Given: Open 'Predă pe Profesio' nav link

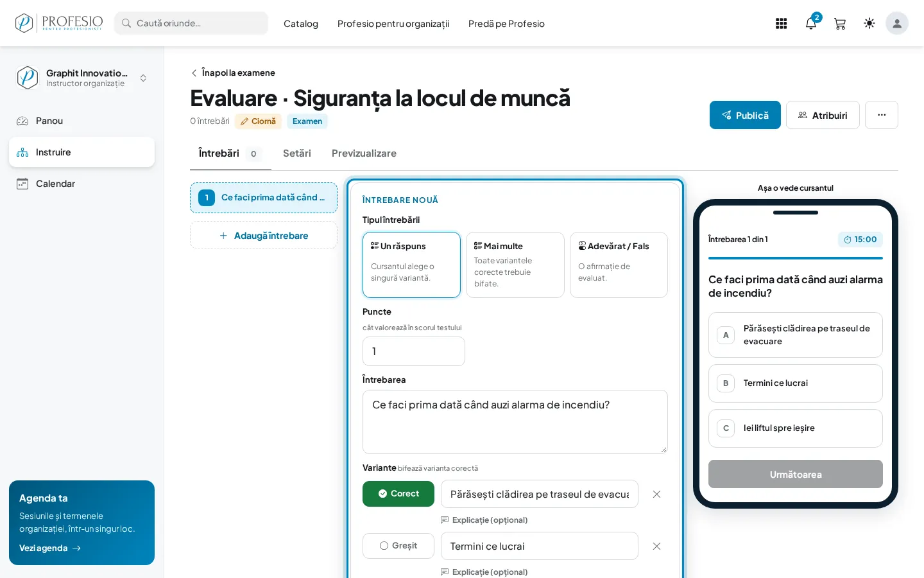Looking at the screenshot, I should coord(506,24).
